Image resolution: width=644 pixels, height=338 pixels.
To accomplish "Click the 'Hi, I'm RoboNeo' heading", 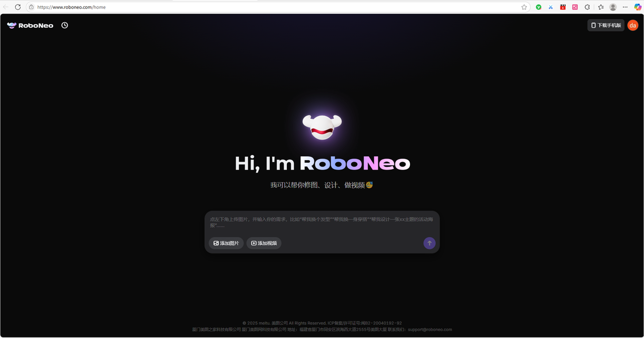I will tap(322, 163).
